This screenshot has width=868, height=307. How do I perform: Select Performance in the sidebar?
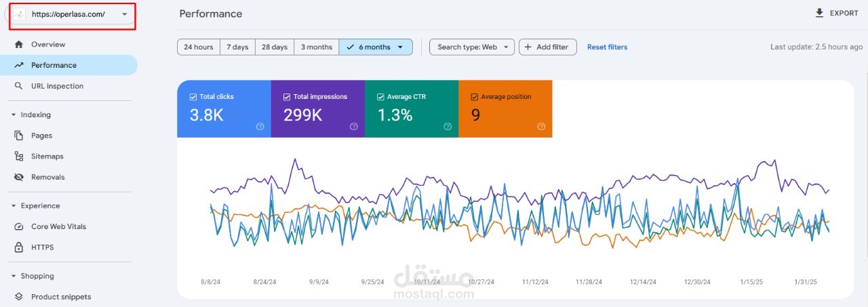(x=68, y=66)
